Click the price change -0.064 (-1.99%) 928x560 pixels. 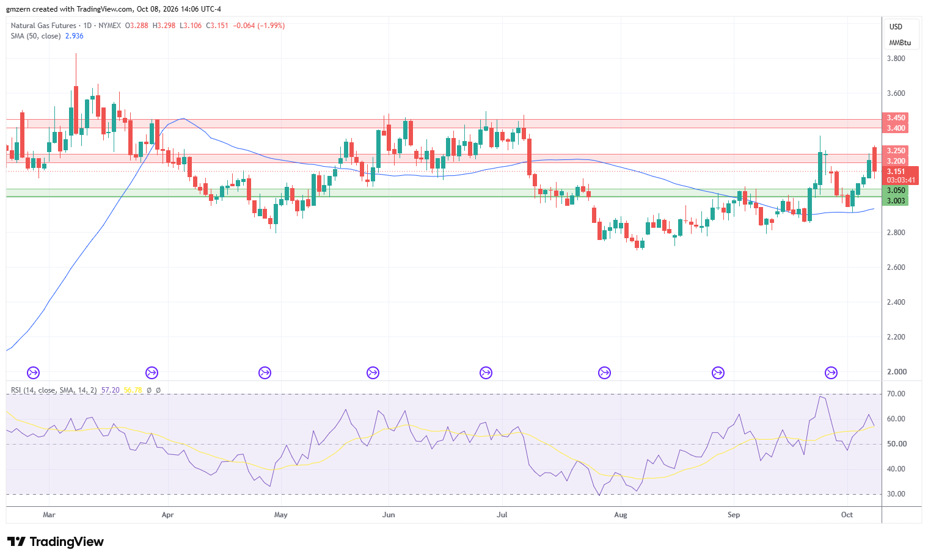[x=260, y=26]
